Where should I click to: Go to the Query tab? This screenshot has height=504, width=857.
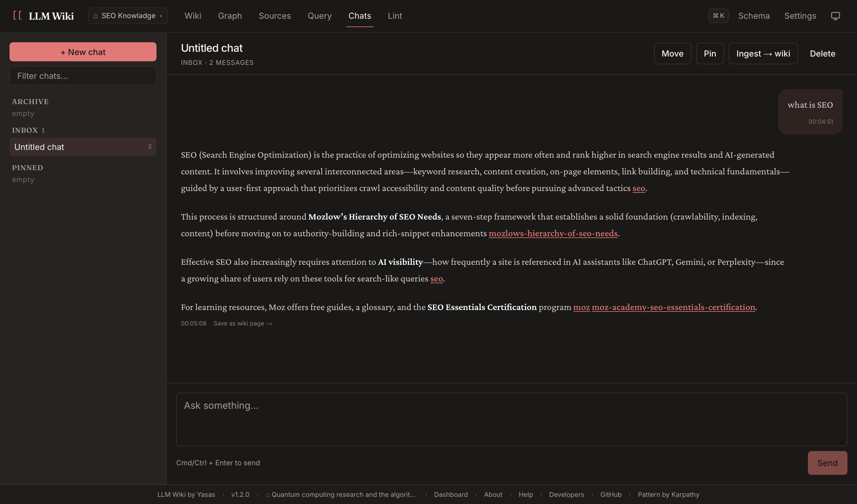320,16
